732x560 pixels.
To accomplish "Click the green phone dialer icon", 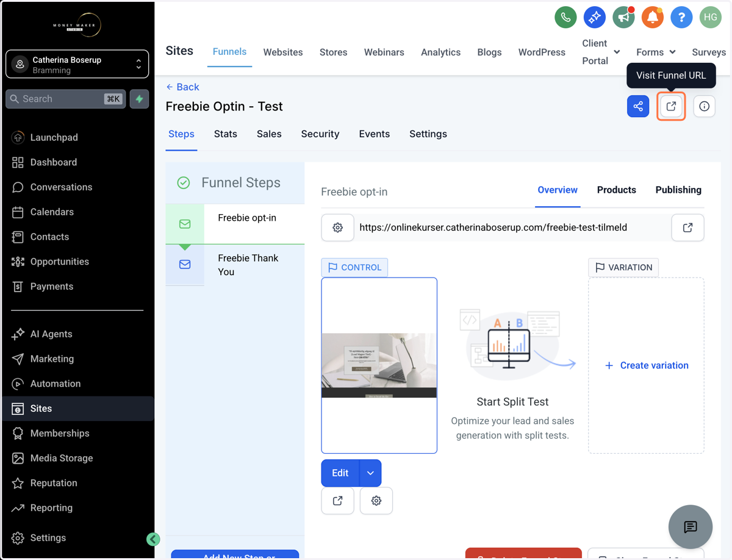I will pos(565,17).
